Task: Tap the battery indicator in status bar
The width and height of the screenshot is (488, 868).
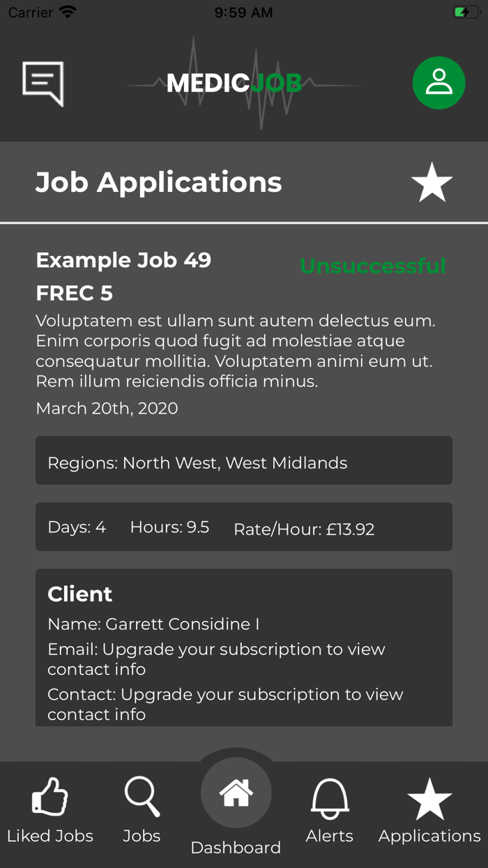Action: tap(466, 11)
